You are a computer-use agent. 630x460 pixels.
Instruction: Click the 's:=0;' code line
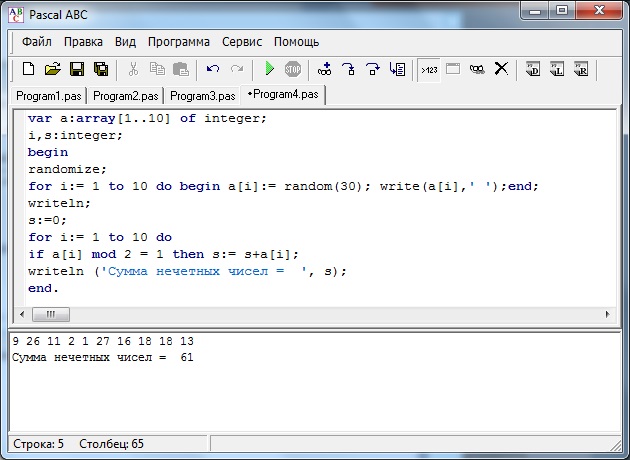(x=47, y=220)
